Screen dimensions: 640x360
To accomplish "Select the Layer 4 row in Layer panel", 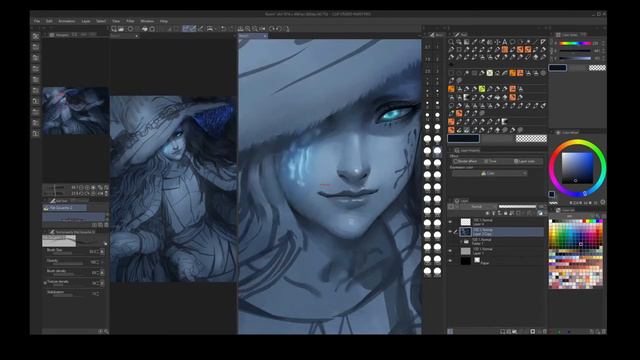I will tap(496, 222).
